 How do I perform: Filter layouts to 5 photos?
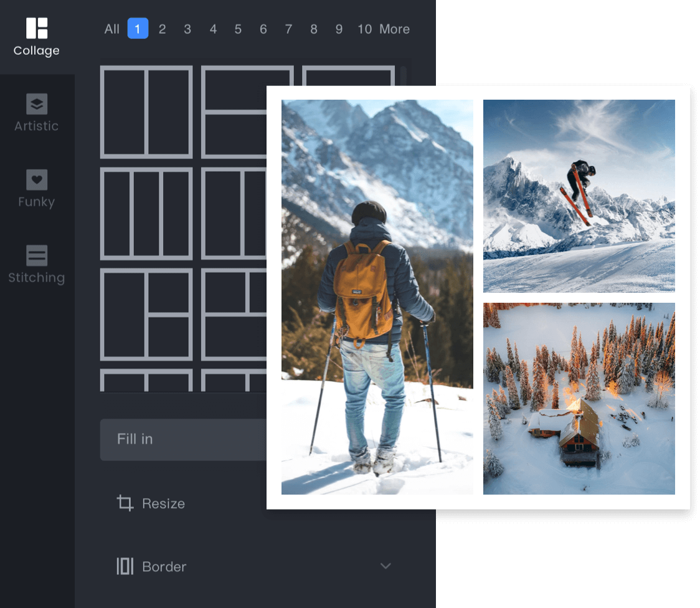(238, 29)
